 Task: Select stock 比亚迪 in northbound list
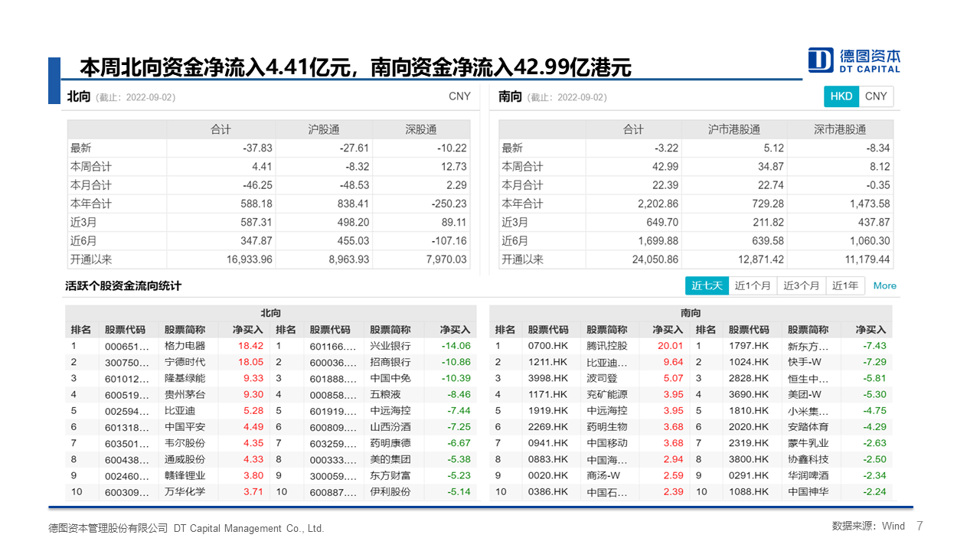click(179, 410)
